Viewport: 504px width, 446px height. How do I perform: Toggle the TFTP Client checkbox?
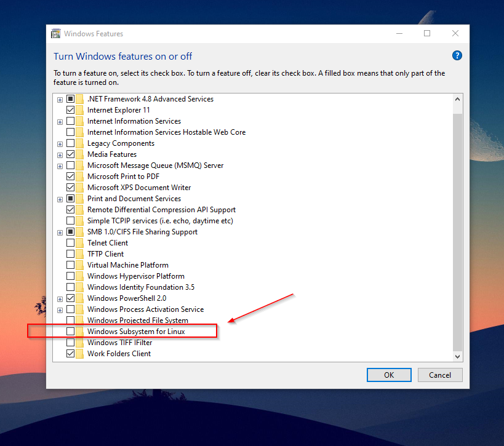70,254
